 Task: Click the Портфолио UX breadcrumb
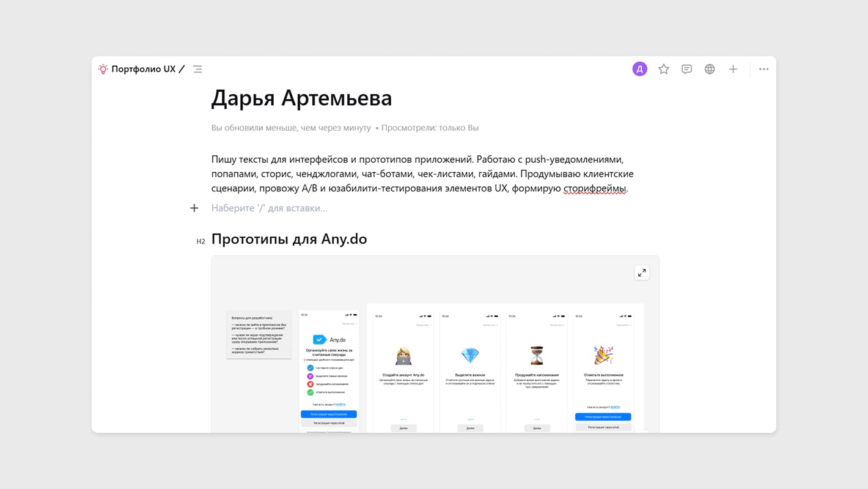[x=143, y=69]
